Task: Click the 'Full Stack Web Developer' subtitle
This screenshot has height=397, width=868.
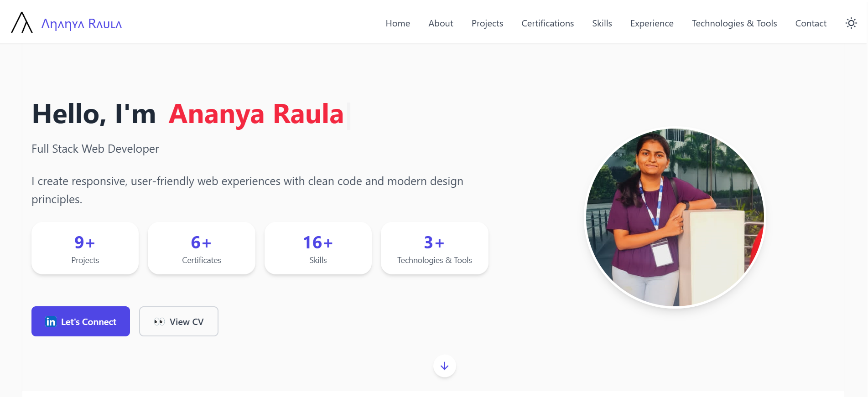Action: [x=95, y=149]
